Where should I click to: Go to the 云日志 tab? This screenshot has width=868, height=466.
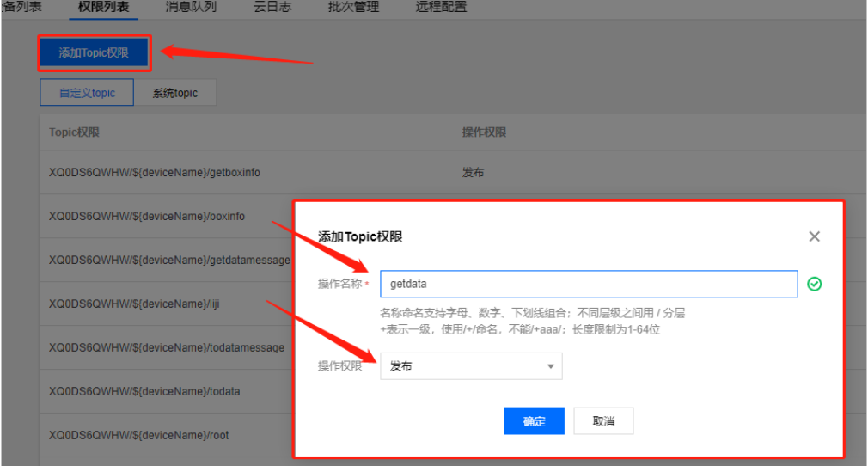click(x=272, y=7)
